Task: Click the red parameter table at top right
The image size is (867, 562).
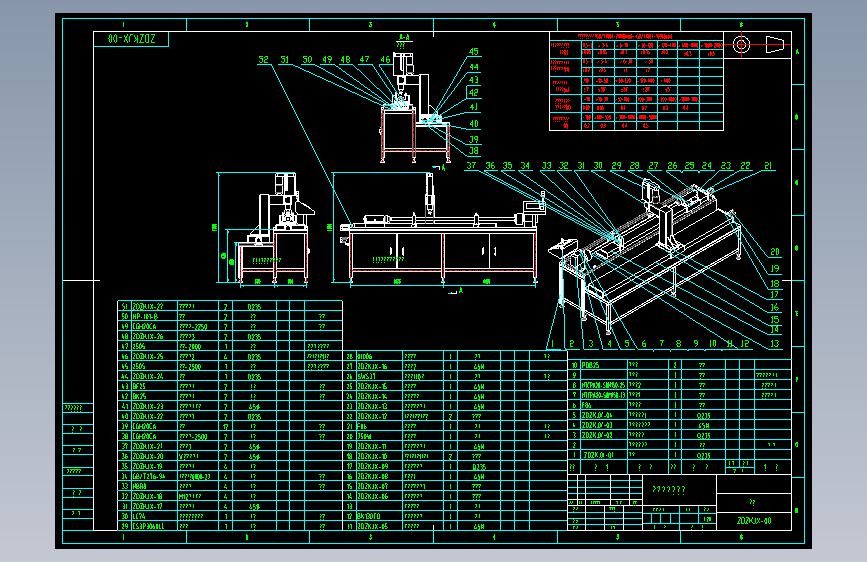Action: tap(636, 82)
